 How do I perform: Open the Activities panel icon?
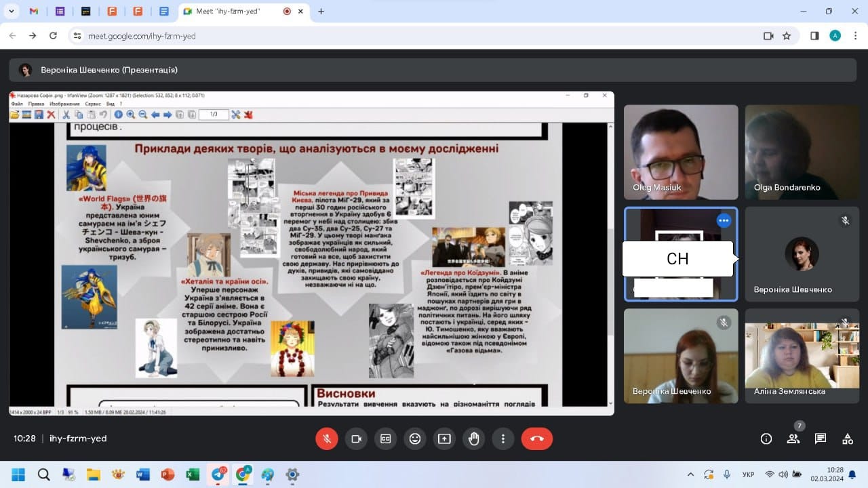848,439
